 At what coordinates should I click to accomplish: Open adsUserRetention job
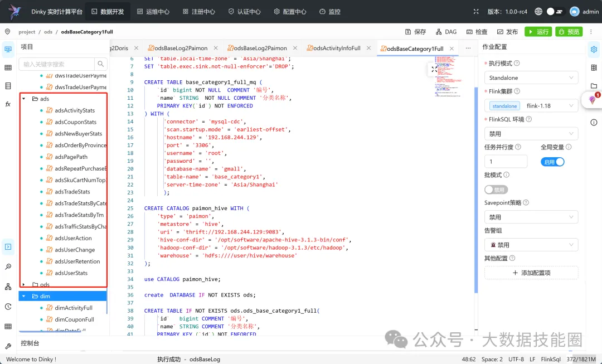coord(77,261)
